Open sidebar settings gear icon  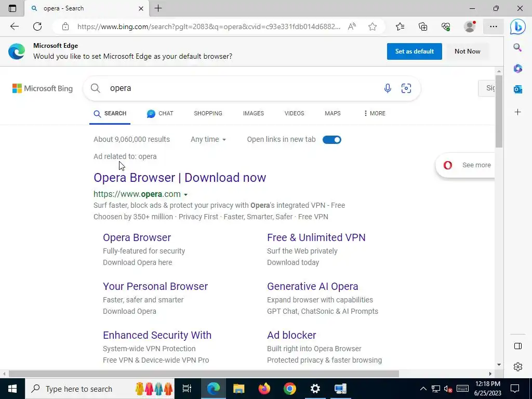point(518,366)
